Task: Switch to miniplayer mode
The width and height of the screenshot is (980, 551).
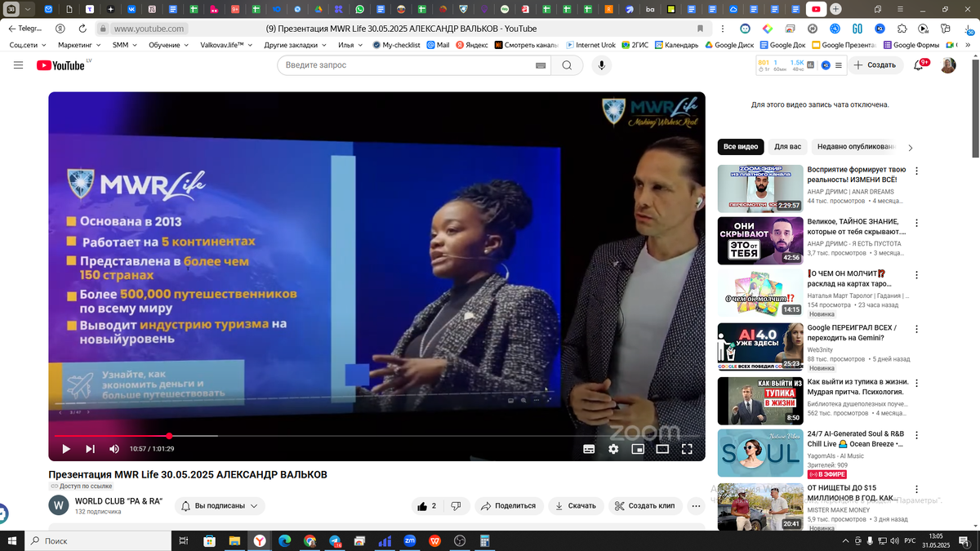Action: (x=638, y=448)
